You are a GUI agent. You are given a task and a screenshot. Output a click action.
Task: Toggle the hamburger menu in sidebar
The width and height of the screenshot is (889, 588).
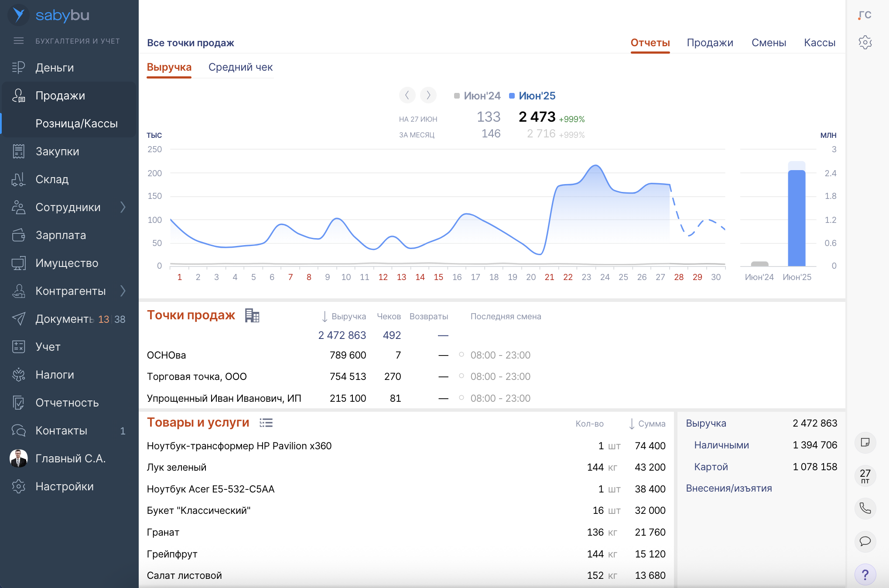[x=18, y=41]
